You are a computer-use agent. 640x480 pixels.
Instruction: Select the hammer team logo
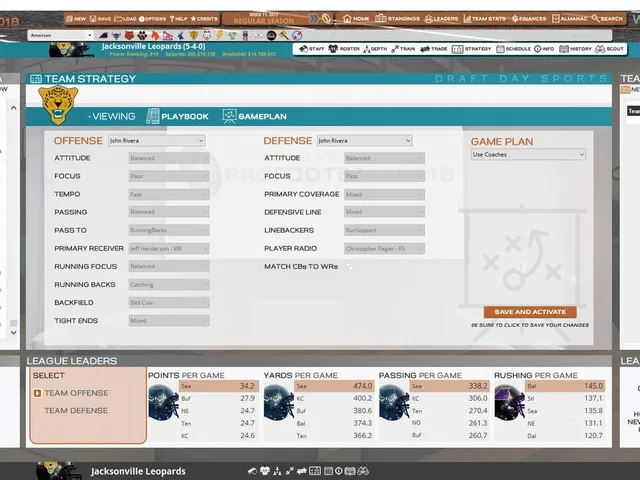[x=284, y=36]
